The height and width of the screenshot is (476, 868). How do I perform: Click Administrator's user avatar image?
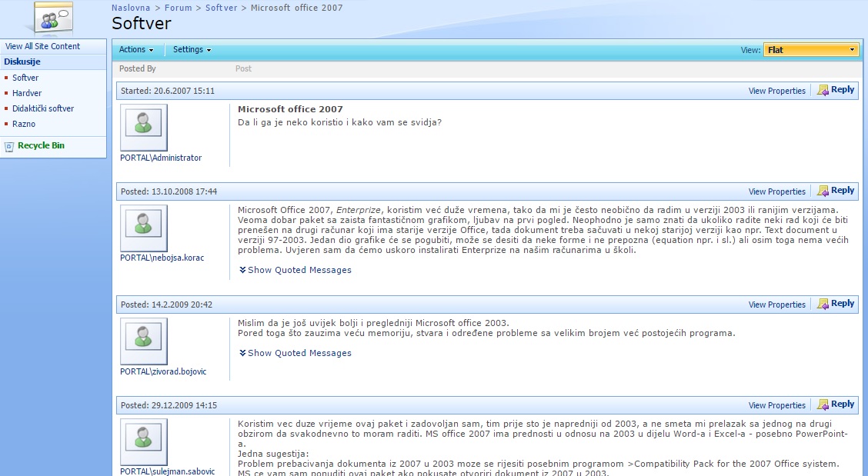click(143, 128)
